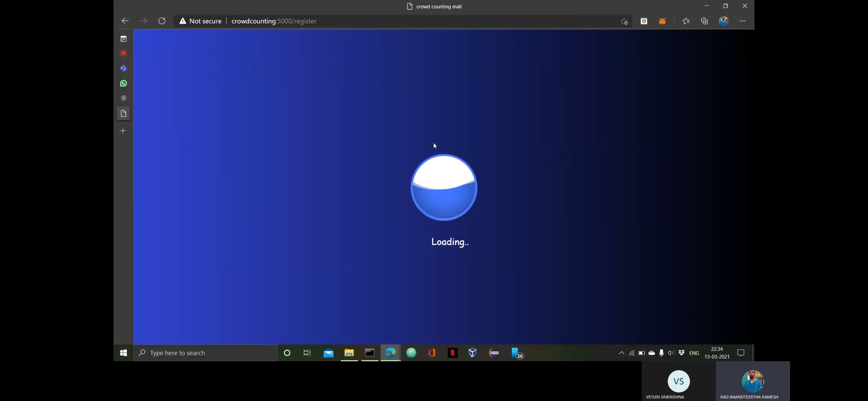Open the ENG language selector
The image size is (868, 401).
[694, 353]
